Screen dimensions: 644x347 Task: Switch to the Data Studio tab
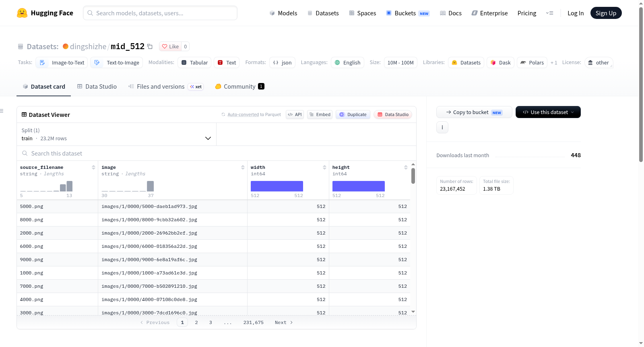[97, 86]
